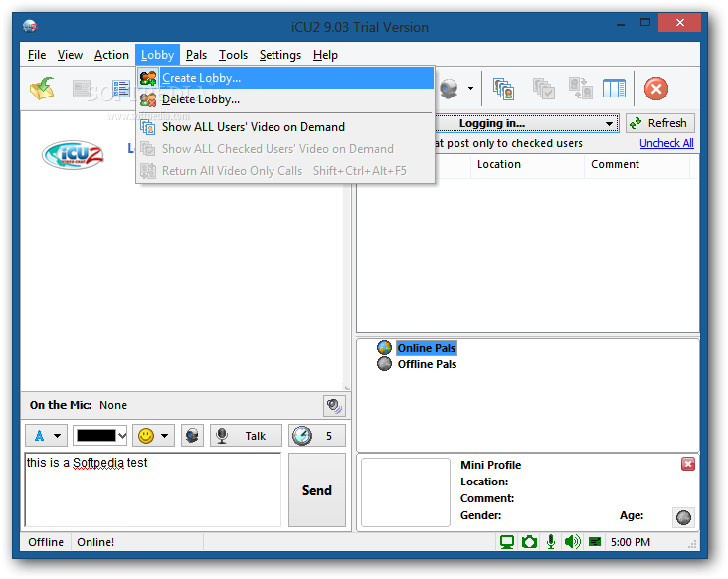The width and height of the screenshot is (728, 579).
Task: Click the Delete Lobby menu icon
Action: [148, 99]
